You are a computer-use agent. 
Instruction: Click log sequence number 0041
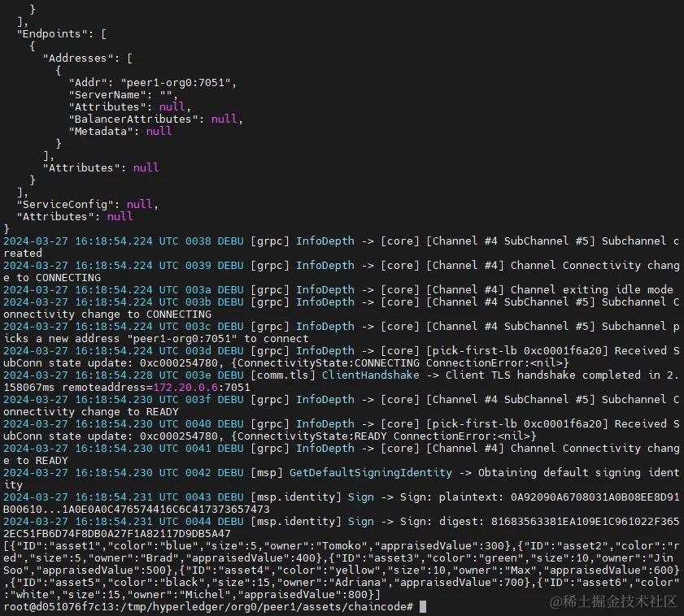pyautogui.click(x=198, y=449)
